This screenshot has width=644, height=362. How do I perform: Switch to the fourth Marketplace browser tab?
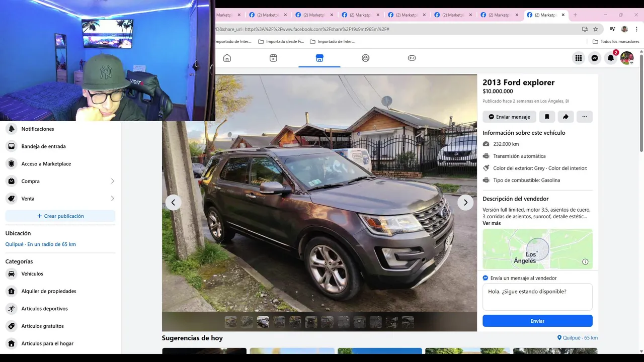click(360, 15)
